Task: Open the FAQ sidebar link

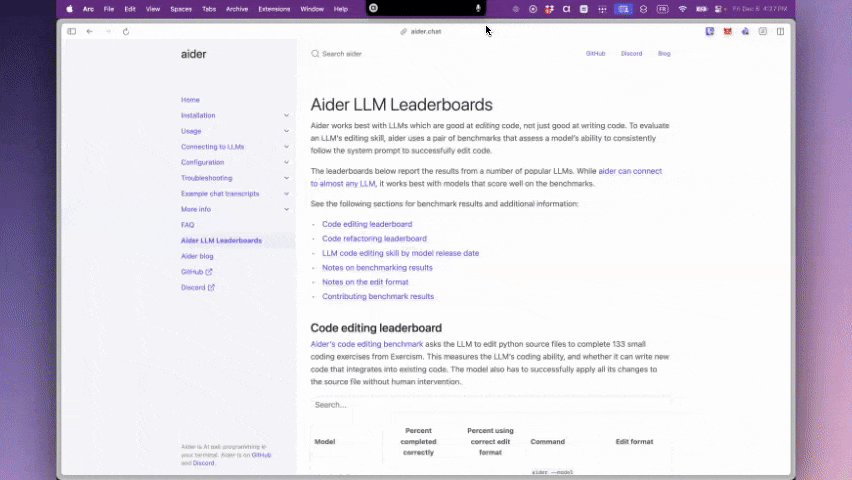Action: pos(187,225)
